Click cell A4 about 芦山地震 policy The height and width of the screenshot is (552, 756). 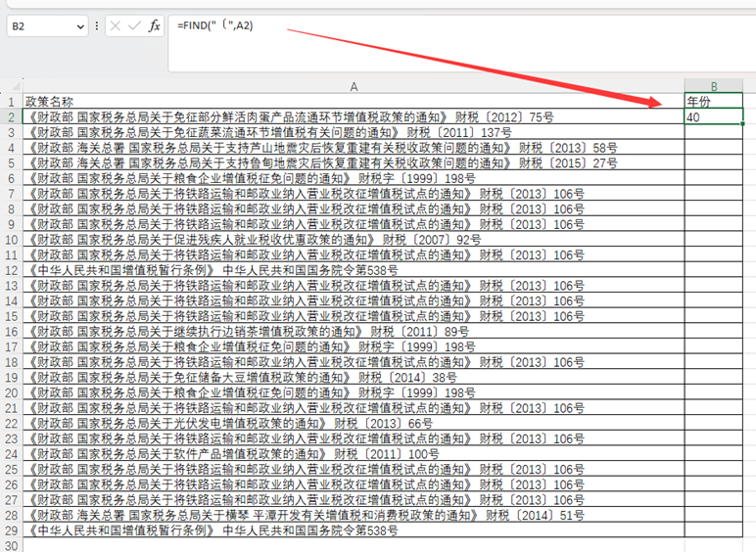(x=354, y=148)
